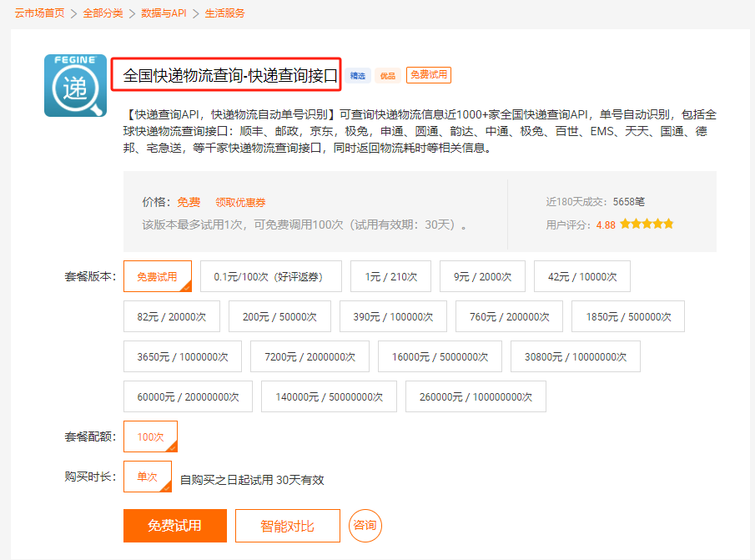This screenshot has height=560, width=755.
Task: Click the round 咨询 consult icon
Action: pos(365,526)
